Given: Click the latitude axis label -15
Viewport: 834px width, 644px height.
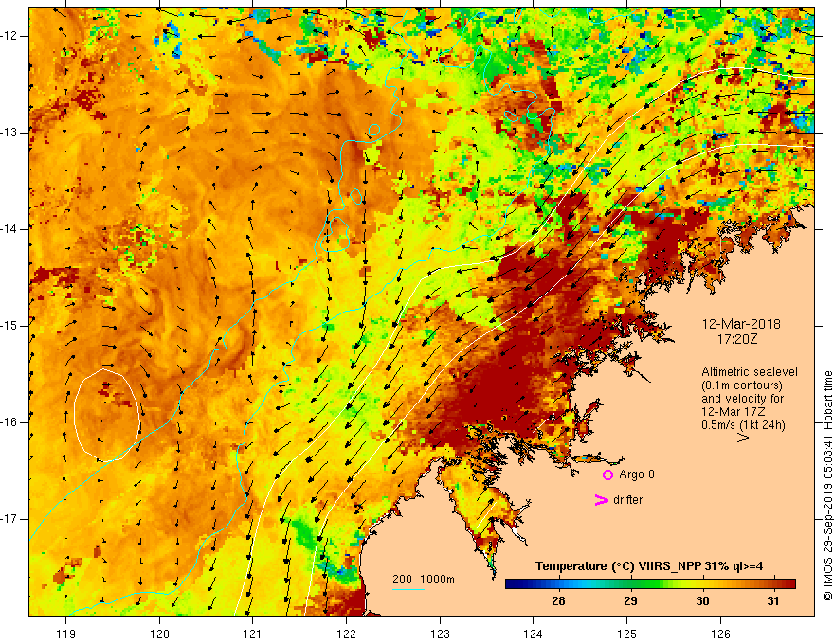Looking at the screenshot, I should click(9, 326).
